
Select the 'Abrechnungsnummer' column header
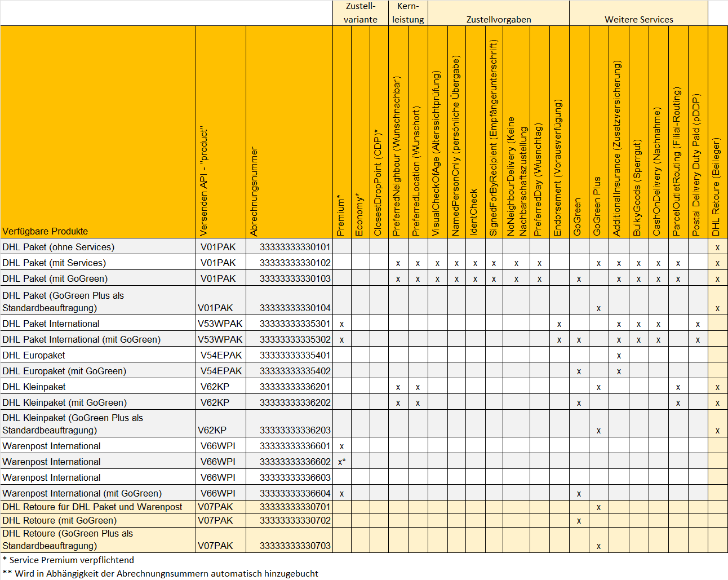[x=289, y=132]
